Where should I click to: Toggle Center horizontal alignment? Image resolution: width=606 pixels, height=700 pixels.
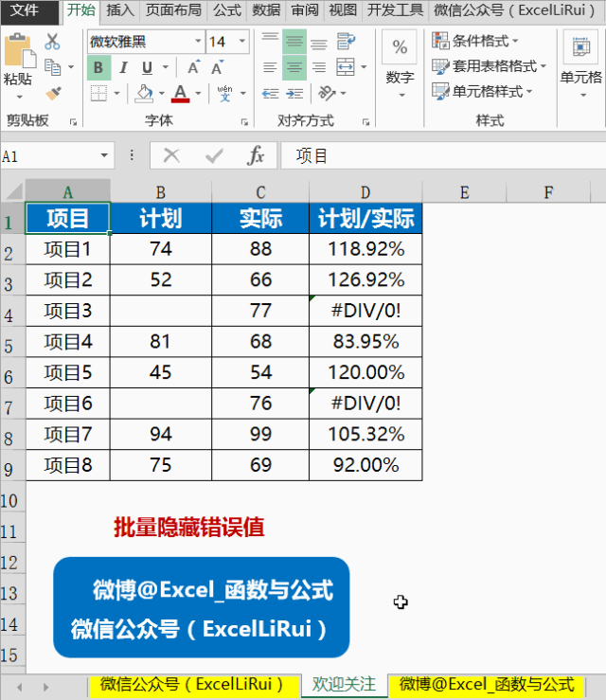pos(294,68)
